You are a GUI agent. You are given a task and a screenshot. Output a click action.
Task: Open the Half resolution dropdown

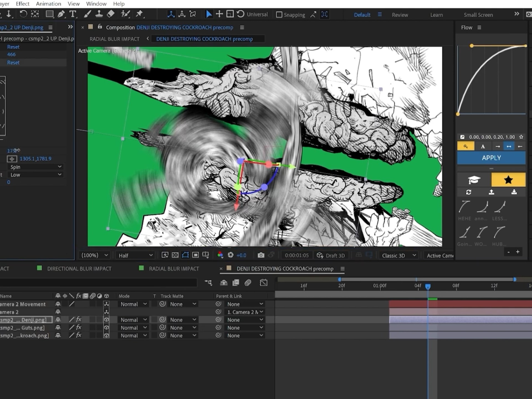135,255
